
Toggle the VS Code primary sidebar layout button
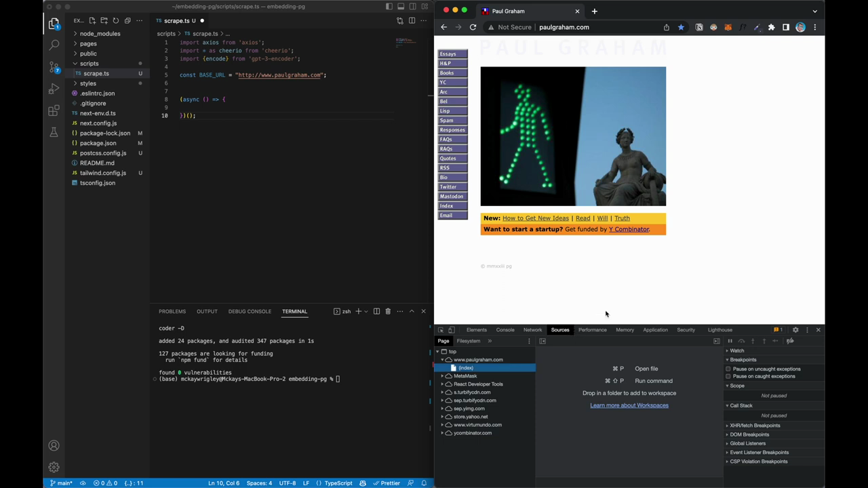pyautogui.click(x=389, y=7)
